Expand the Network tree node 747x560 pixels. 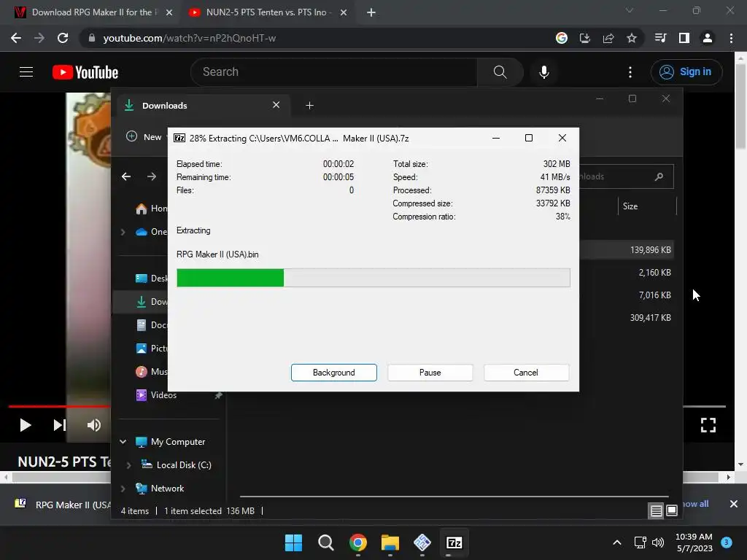(x=123, y=488)
